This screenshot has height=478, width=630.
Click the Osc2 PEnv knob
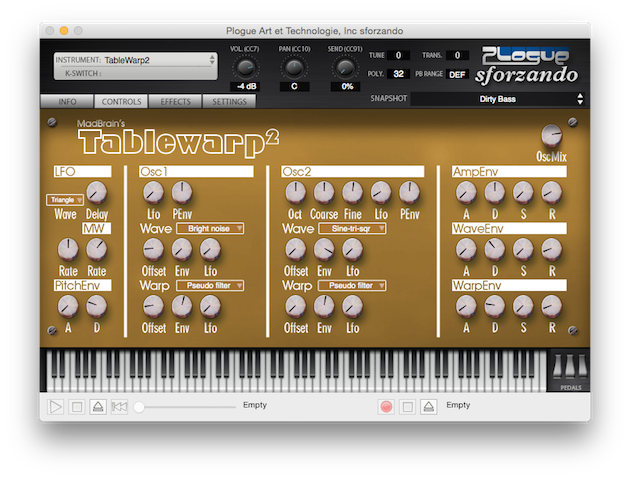[409, 192]
